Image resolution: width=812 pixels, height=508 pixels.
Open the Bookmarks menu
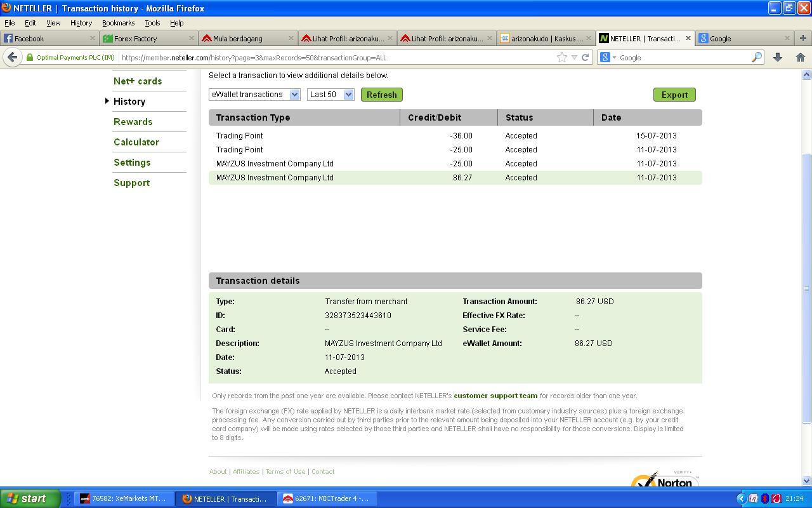tap(118, 23)
